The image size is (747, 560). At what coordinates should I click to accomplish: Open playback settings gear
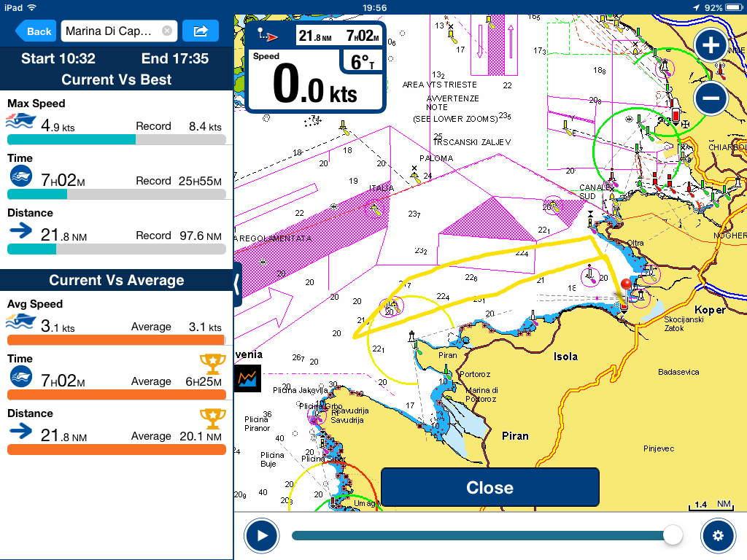[718, 536]
